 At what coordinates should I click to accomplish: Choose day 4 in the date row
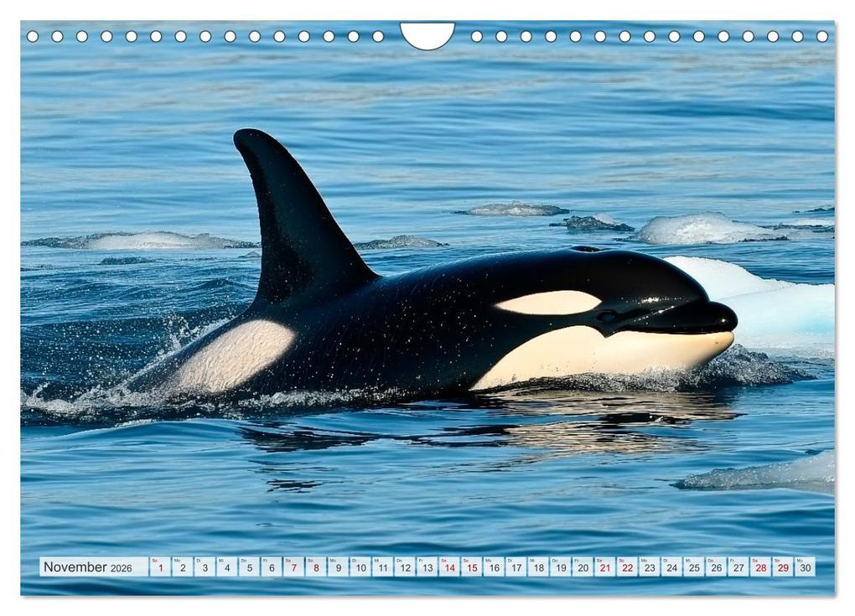click(x=226, y=567)
